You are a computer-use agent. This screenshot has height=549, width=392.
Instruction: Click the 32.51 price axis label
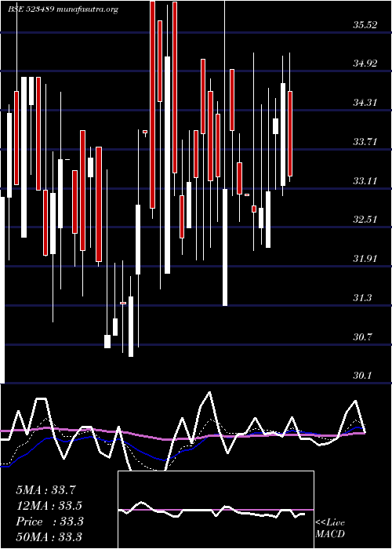pyautogui.click(x=365, y=220)
